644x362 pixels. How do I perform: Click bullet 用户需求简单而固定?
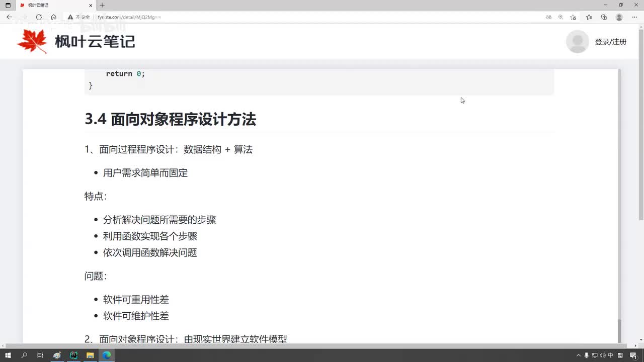tap(145, 173)
